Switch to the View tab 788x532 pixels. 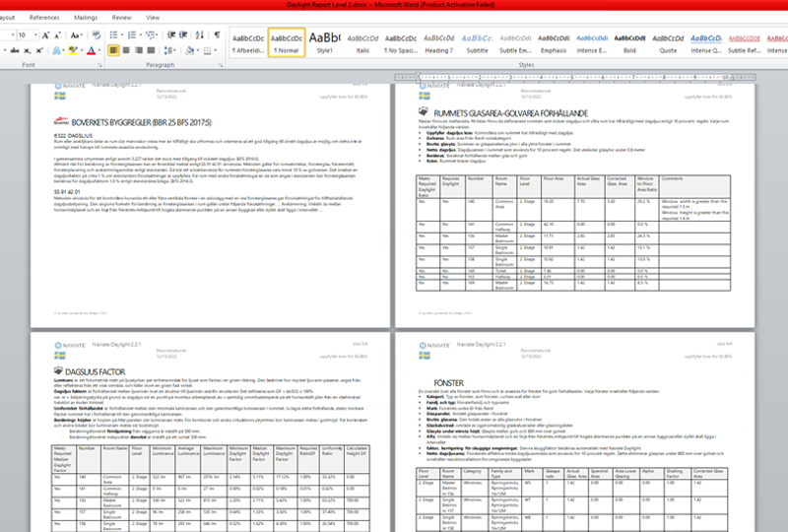tap(153, 18)
